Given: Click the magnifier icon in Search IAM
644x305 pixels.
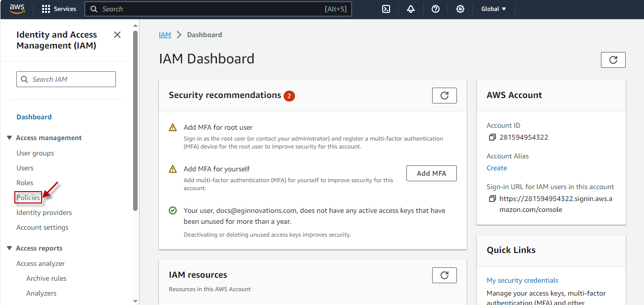Looking at the screenshot, I should point(25,79).
